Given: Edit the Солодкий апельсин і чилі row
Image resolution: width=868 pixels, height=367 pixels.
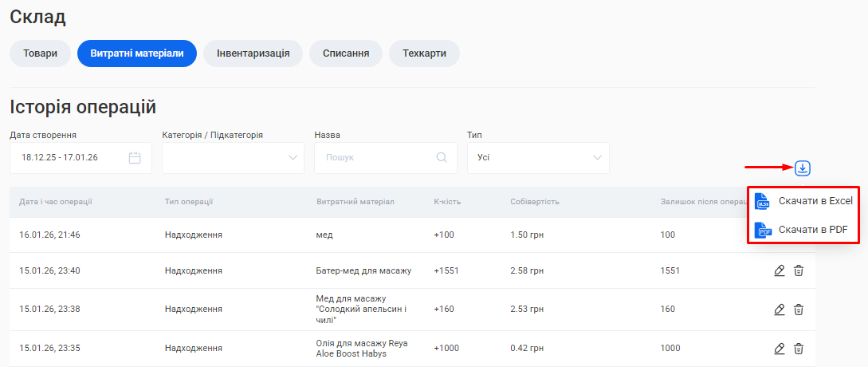Looking at the screenshot, I should pyautogui.click(x=780, y=310).
